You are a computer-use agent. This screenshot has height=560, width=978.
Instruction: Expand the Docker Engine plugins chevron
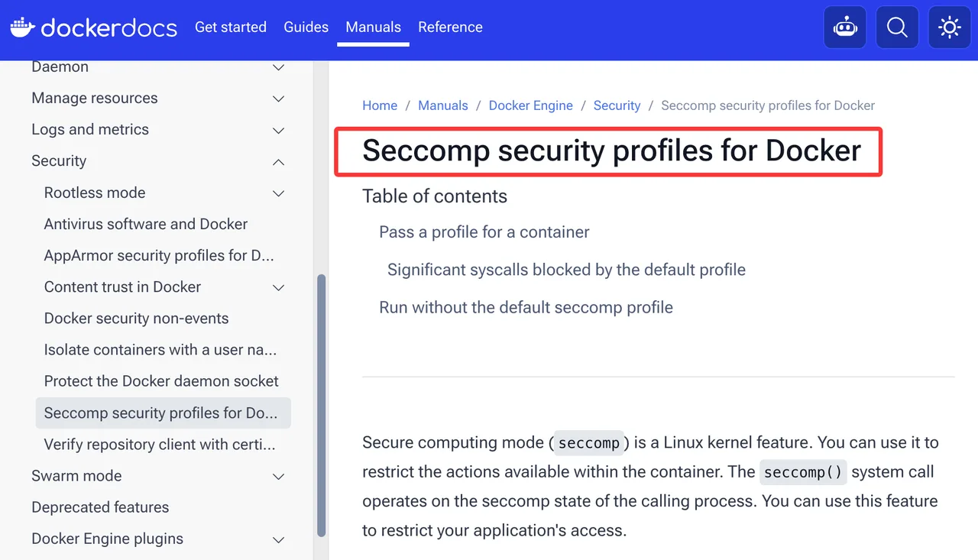point(279,539)
